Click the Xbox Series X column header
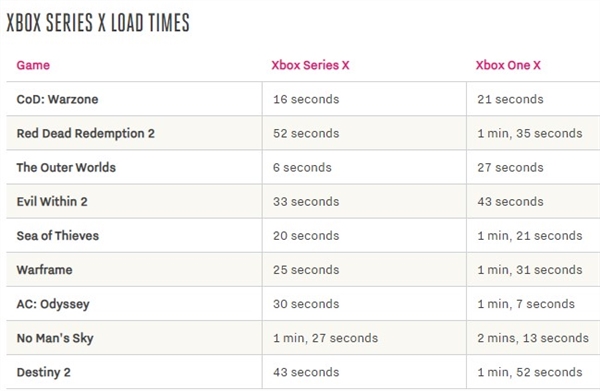Image resolution: width=600 pixels, height=391 pixels. pyautogui.click(x=310, y=65)
